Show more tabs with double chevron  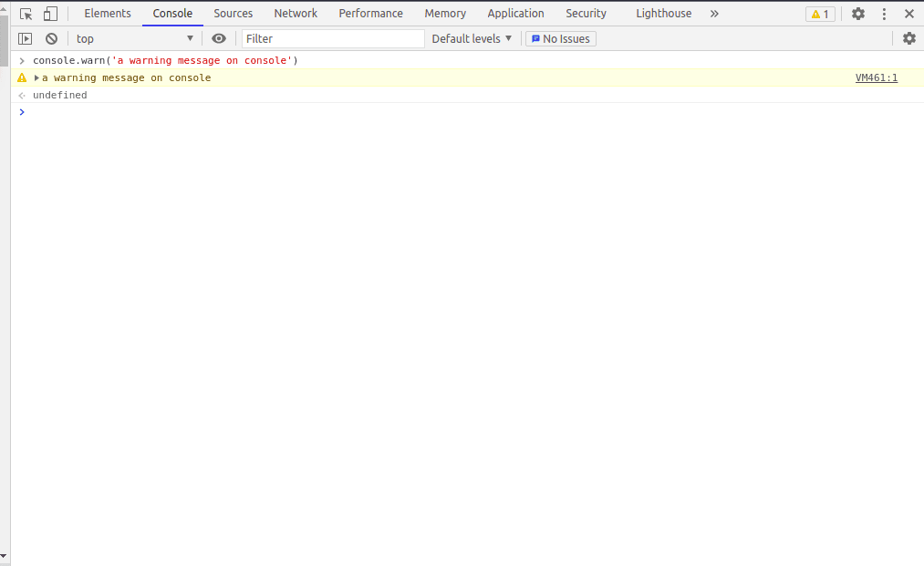click(x=714, y=14)
